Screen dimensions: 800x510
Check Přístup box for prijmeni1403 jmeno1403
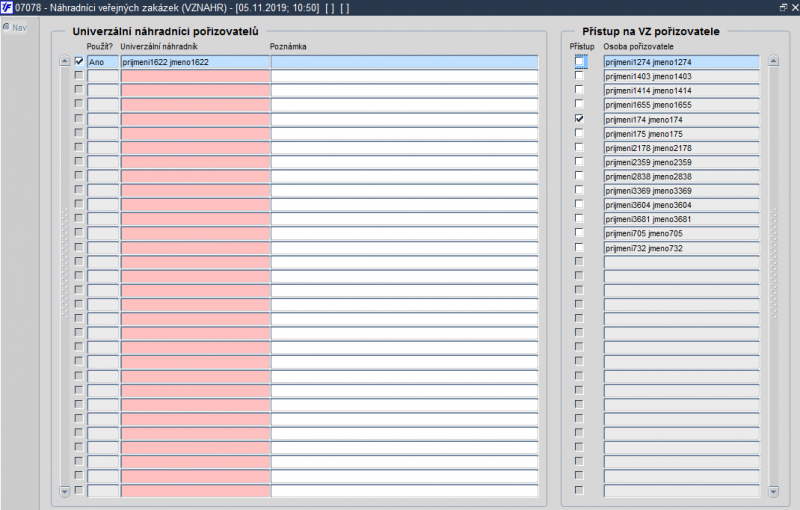(x=579, y=75)
